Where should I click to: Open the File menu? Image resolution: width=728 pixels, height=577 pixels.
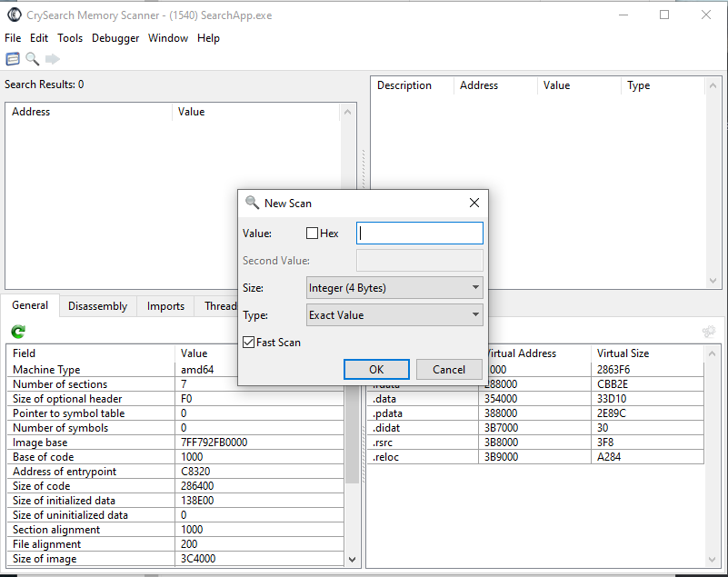pos(13,38)
